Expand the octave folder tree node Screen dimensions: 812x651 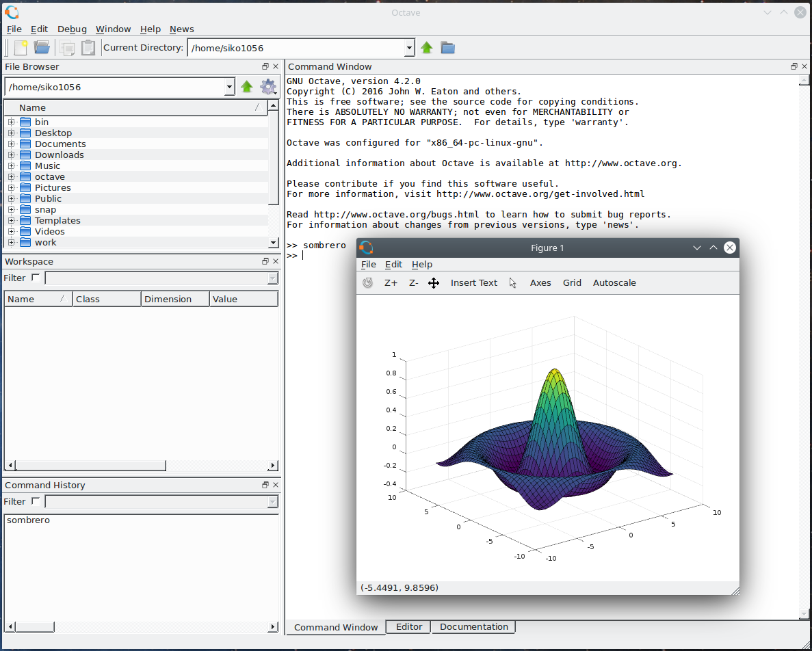click(x=11, y=176)
